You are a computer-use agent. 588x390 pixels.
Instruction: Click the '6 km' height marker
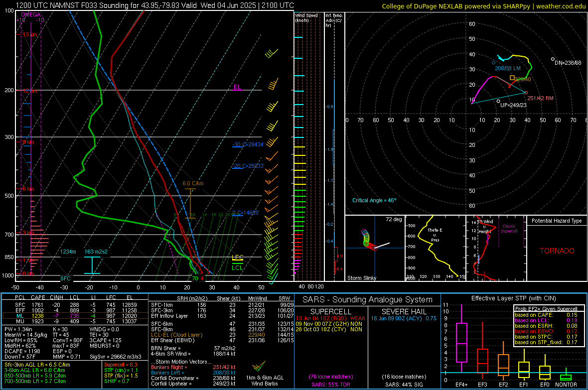pos(28,189)
